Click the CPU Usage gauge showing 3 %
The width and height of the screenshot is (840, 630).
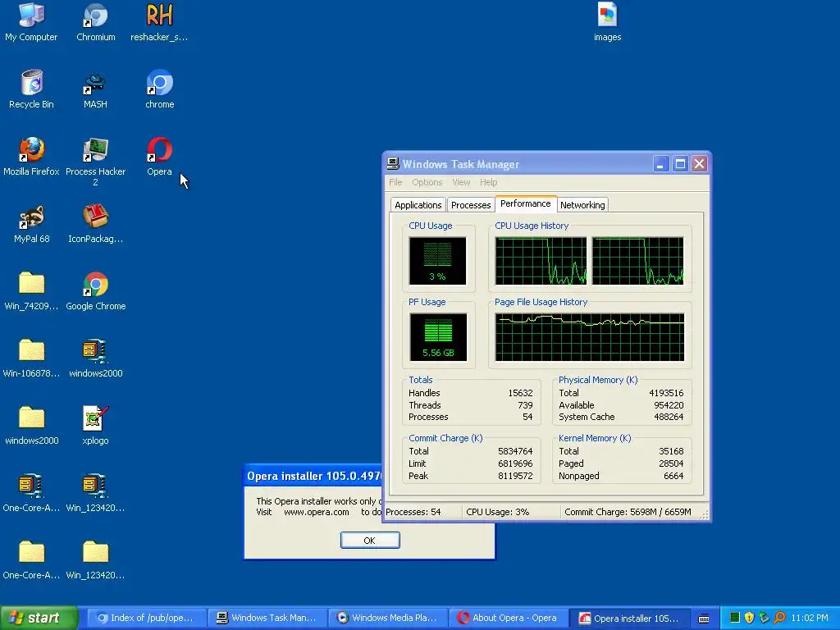(438, 261)
